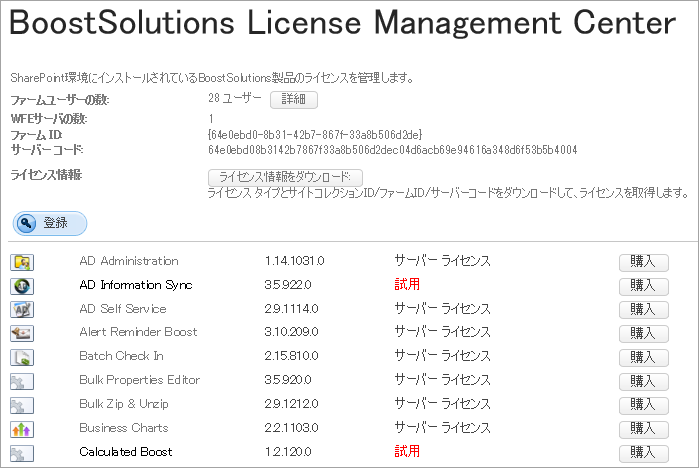Select the AD Administration product name
This screenshot has width=699, height=468.
click(129, 261)
